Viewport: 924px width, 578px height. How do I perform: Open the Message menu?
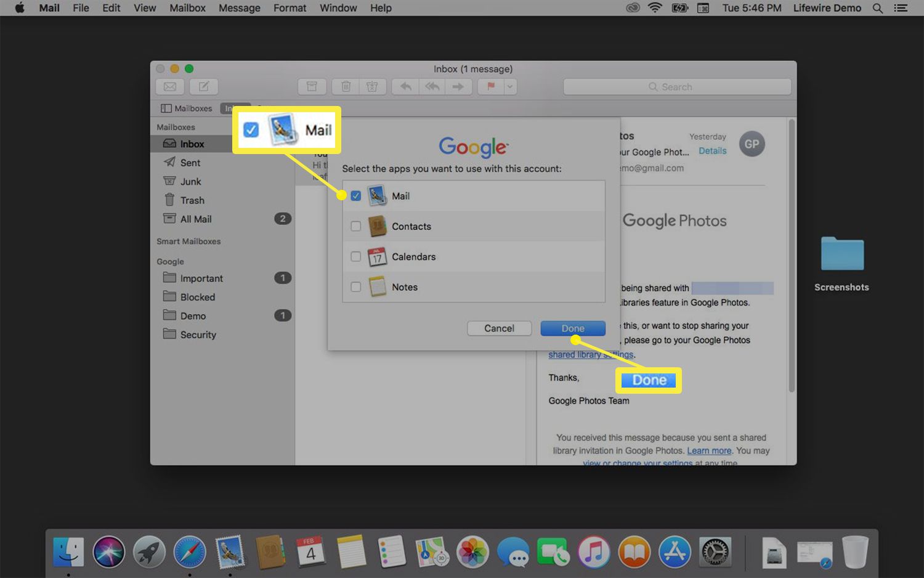pyautogui.click(x=239, y=8)
